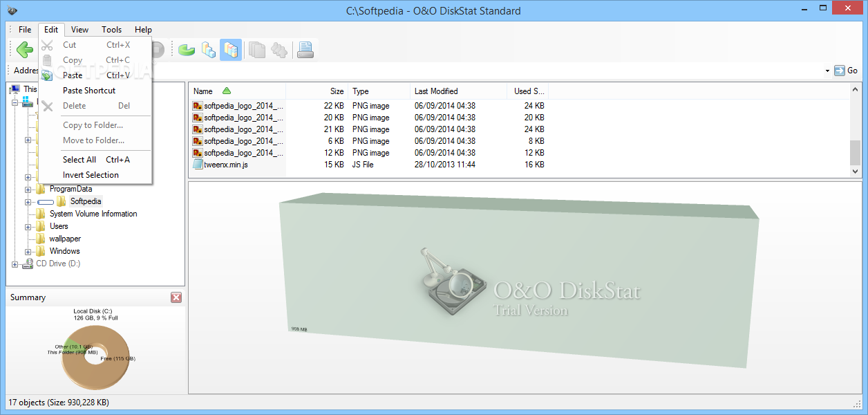Toggle the highlighted 3D blocks view icon
The height and width of the screenshot is (415, 868).
coord(231,50)
